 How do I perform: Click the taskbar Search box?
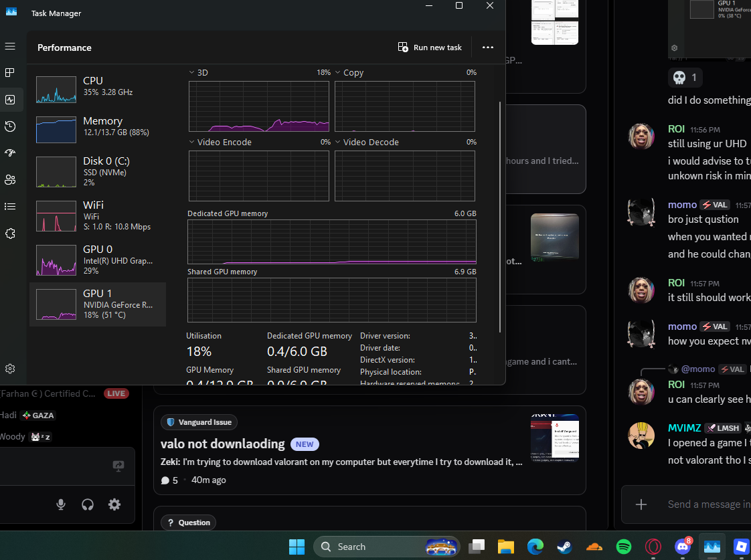(386, 547)
